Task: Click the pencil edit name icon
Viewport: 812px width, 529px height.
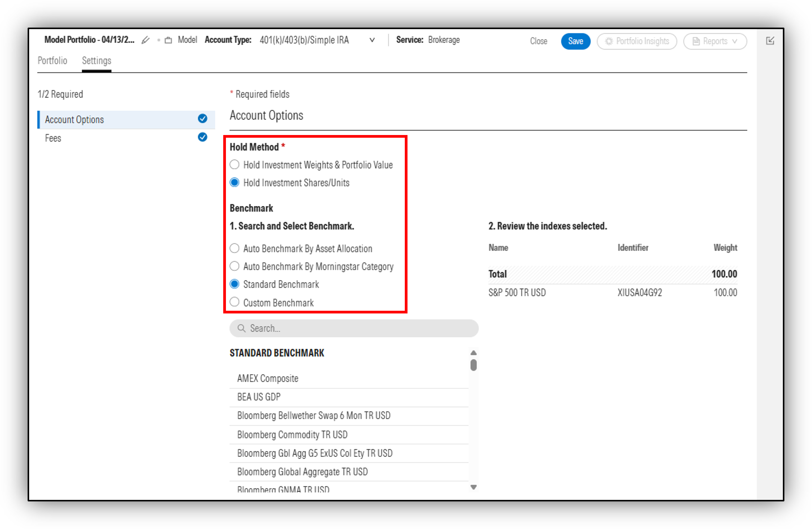Action: [146, 40]
